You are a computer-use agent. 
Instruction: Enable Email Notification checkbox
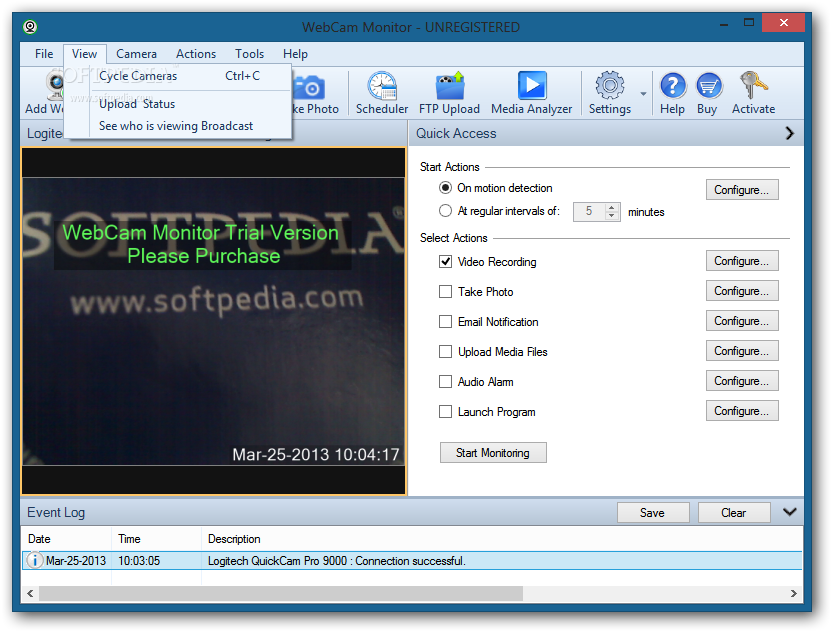click(x=446, y=322)
